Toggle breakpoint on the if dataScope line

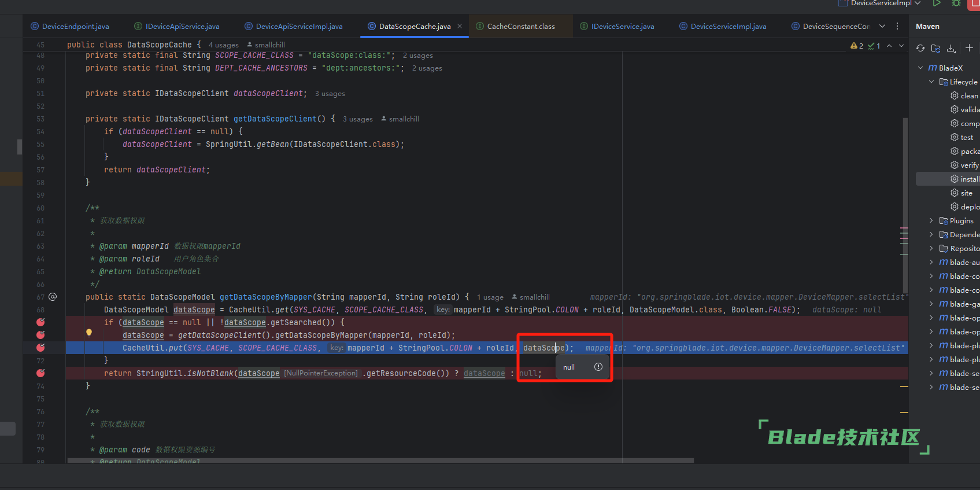40,322
